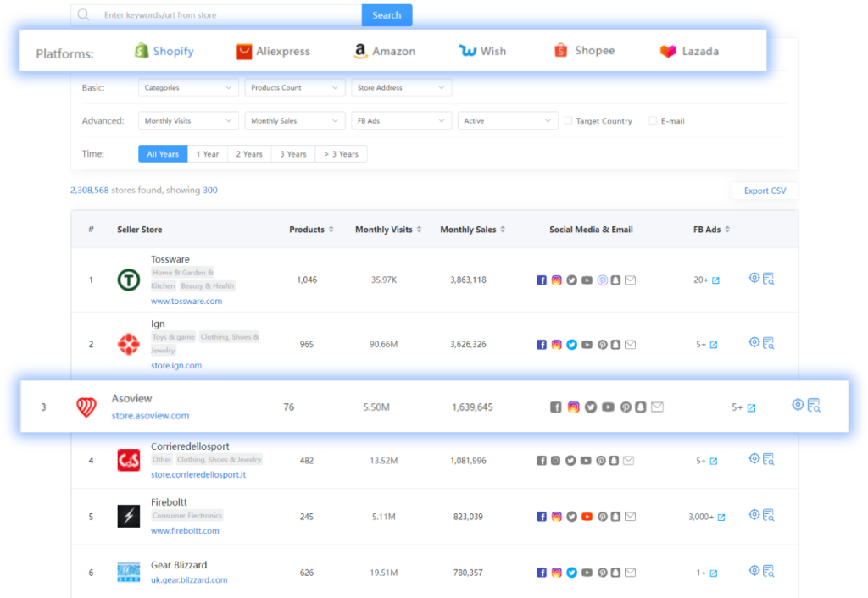Image resolution: width=868 pixels, height=598 pixels.
Task: Click the Tossware store logo
Action: tap(129, 280)
